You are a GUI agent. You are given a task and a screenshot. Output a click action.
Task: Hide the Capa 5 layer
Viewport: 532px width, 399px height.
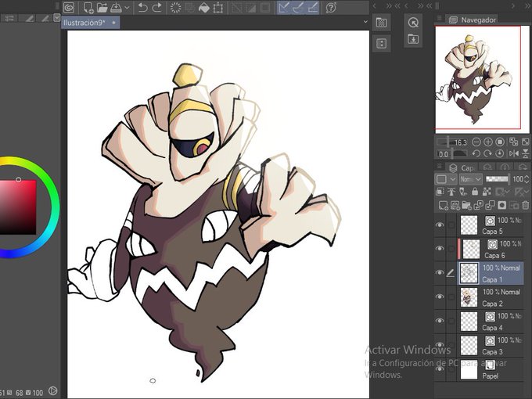(440, 225)
